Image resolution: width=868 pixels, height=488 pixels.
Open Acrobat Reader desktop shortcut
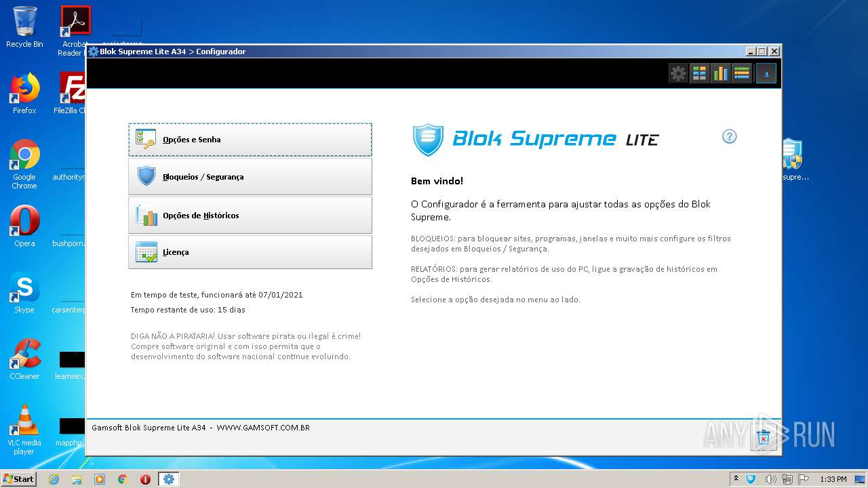point(73,30)
